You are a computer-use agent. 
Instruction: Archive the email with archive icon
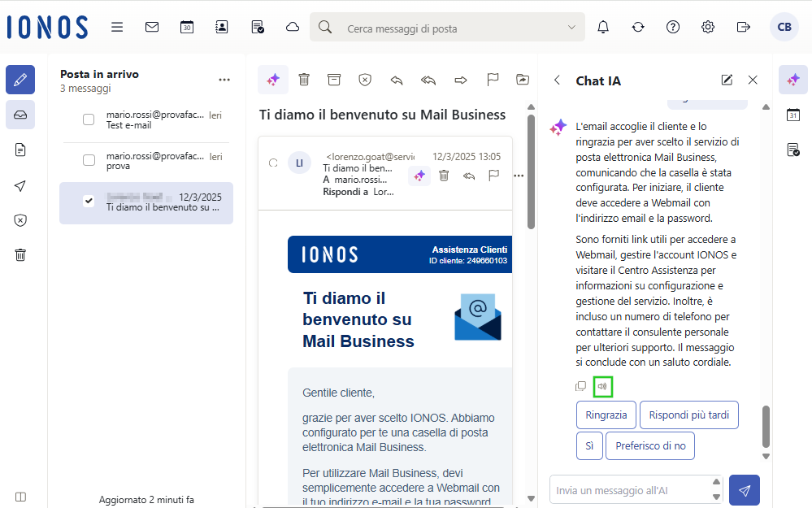click(x=334, y=80)
